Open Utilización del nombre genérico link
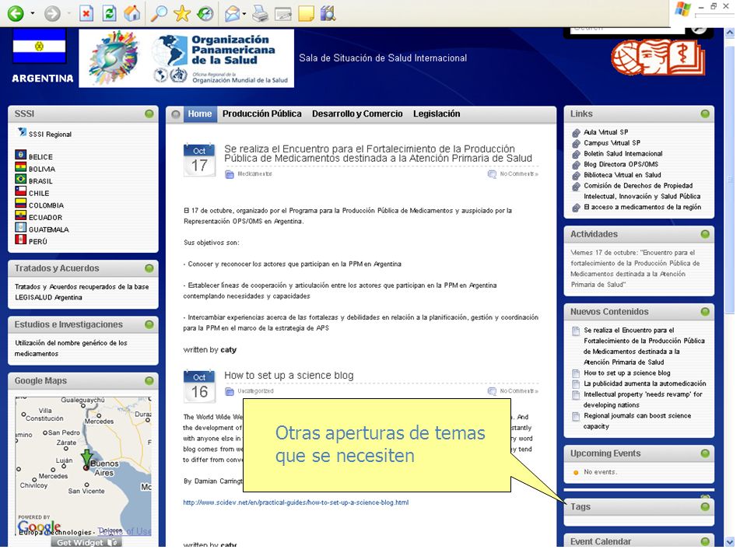Viewport: 747px width, 560px height. (x=71, y=348)
